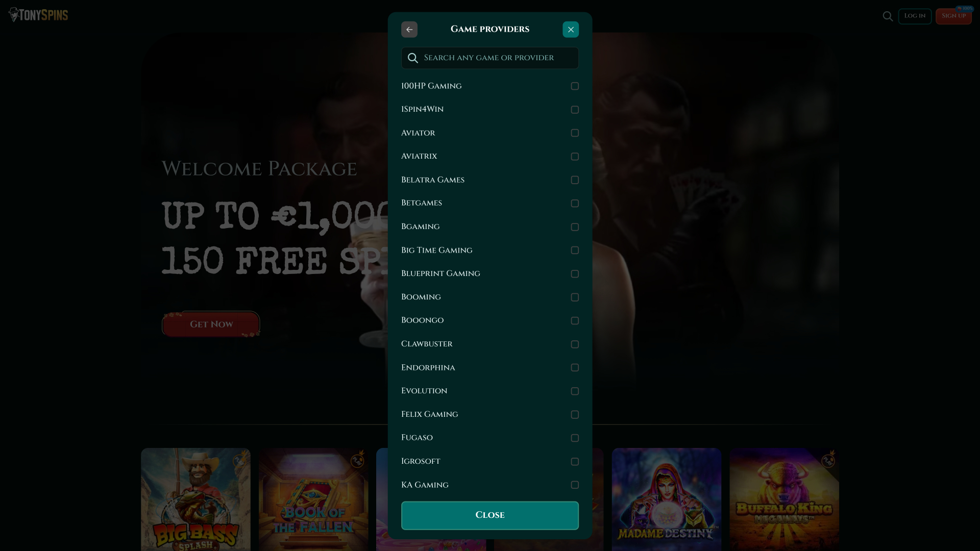Image resolution: width=980 pixels, height=551 pixels.
Task: Click the badge icon on Buffalo King Megaways
Action: 829,461
